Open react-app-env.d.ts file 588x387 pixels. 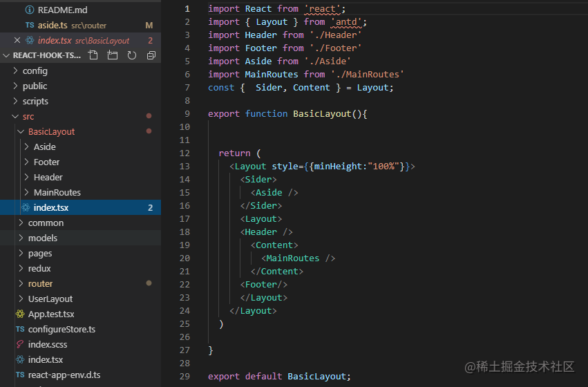64,375
